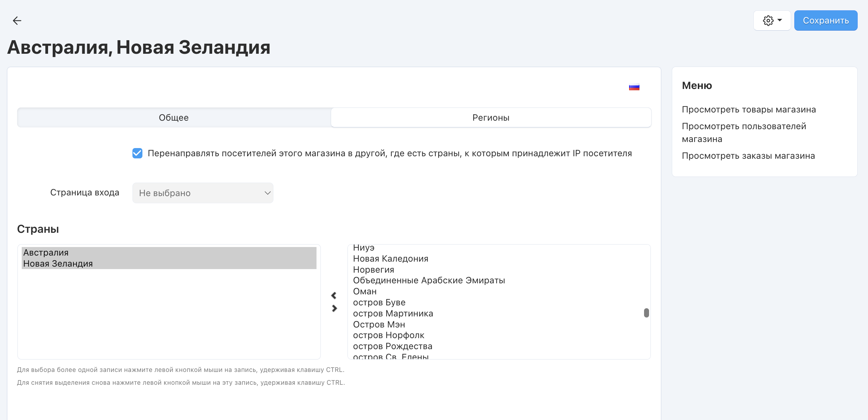Screen dimensions: 868x420
Task: Click the back arrow icon
Action: tap(17, 21)
